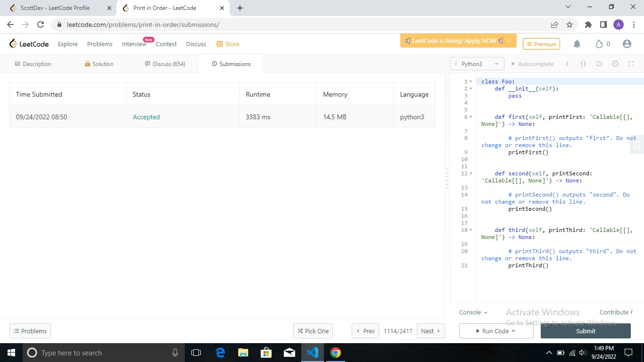This screenshot has height=362, width=644.
Task: Open Chrome extensions puzzle icon
Action: pyautogui.click(x=588, y=25)
